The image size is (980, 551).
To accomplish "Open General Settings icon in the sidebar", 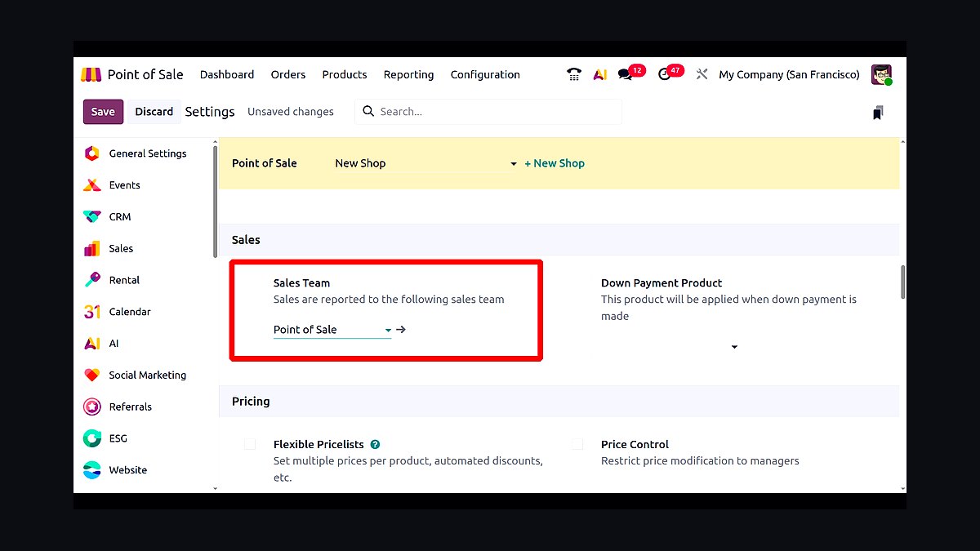I will pyautogui.click(x=92, y=153).
